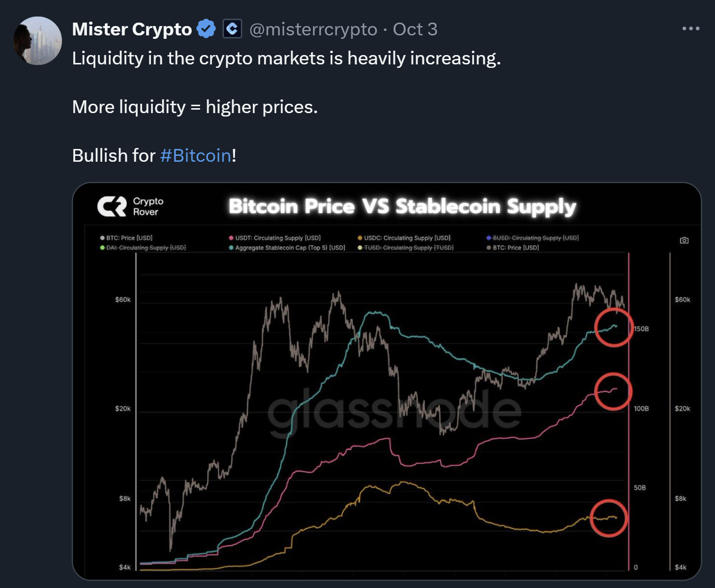Image resolution: width=715 pixels, height=588 pixels.
Task: Click the red circle on teal aggregate line
Action: click(x=613, y=327)
